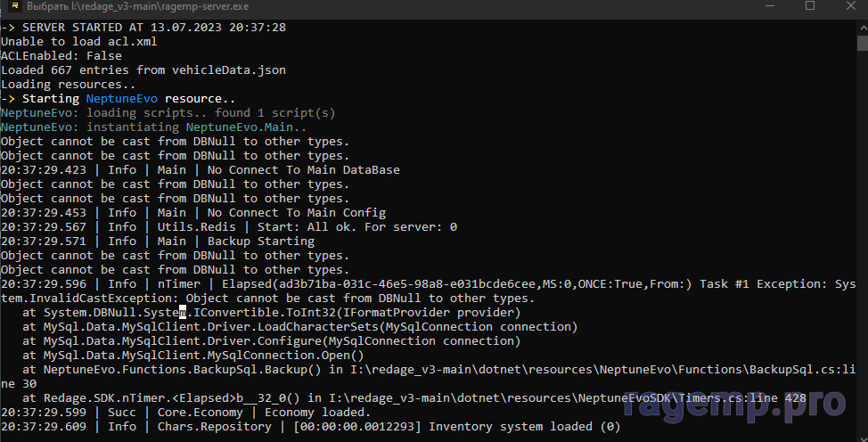
Task: Click the 'Inventory system loaded (0)' text
Action: point(524,427)
